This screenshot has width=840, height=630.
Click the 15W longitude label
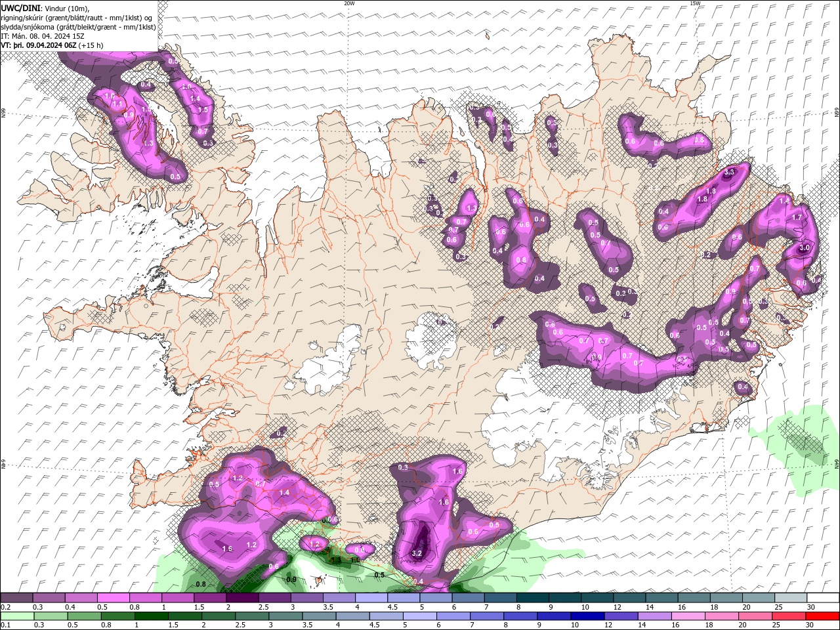coord(695,3)
